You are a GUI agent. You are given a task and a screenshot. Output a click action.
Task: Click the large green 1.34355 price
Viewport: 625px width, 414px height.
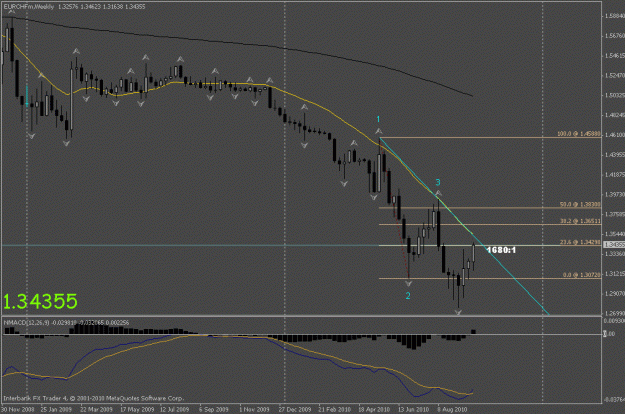point(40,302)
